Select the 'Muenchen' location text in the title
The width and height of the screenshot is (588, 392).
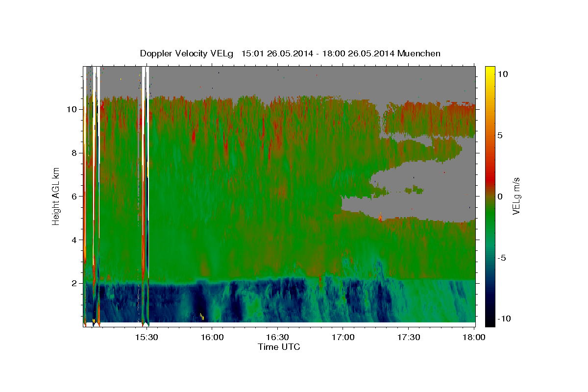419,53
